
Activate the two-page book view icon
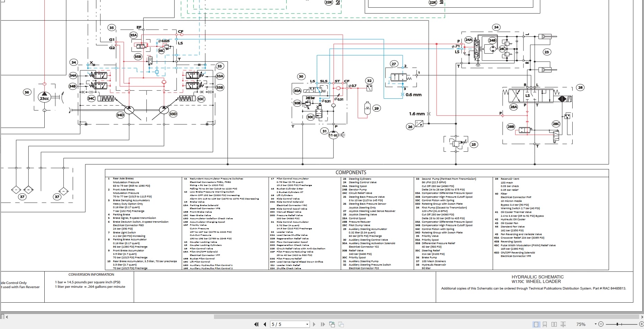[554, 324]
